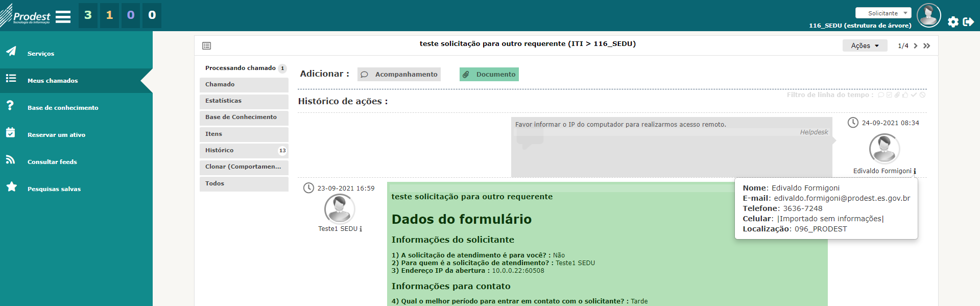Open the Histórico tab

tap(244, 150)
